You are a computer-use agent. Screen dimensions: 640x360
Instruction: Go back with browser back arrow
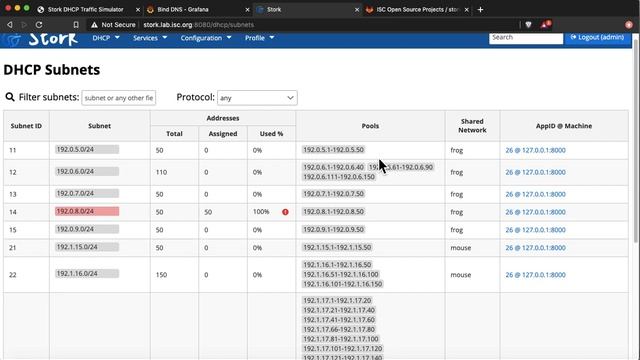[10, 24]
